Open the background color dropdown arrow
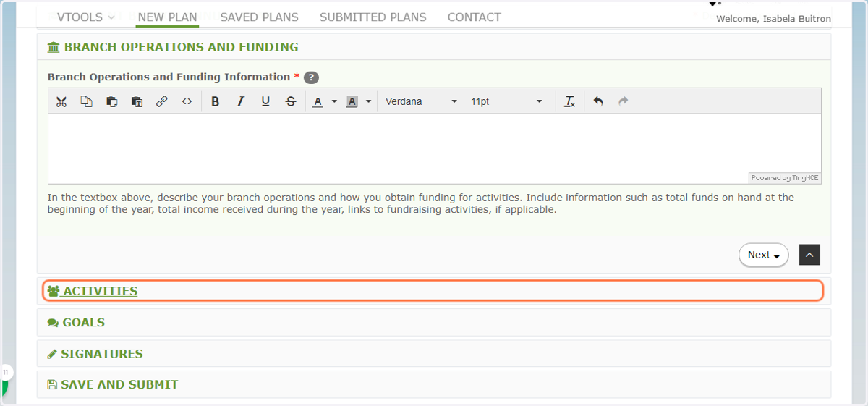The image size is (868, 406). click(369, 101)
